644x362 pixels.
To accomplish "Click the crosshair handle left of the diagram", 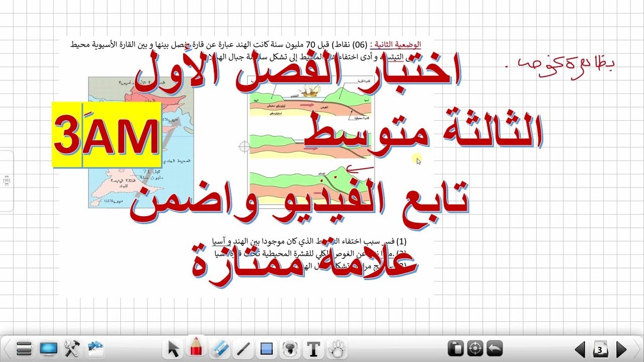I will point(245,147).
